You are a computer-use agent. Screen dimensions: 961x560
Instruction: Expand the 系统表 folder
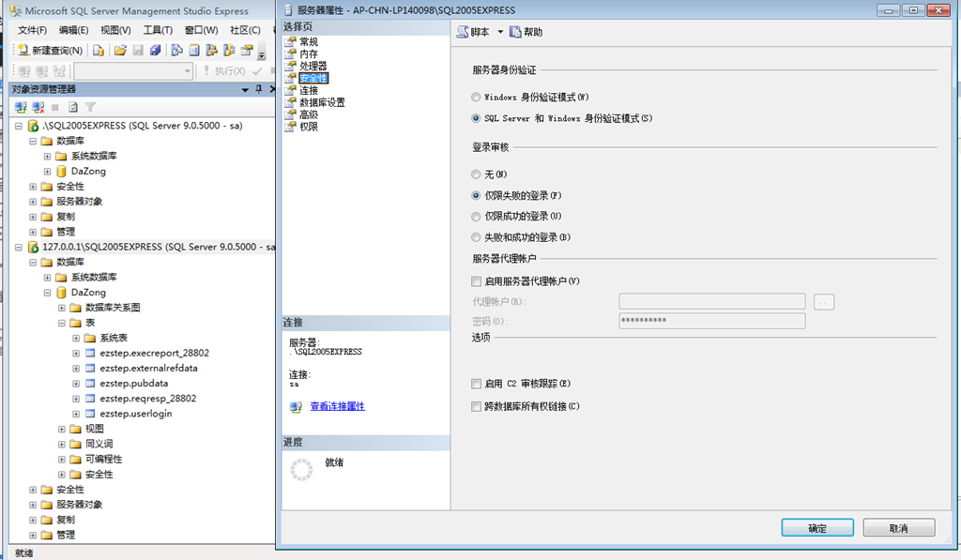76,339
